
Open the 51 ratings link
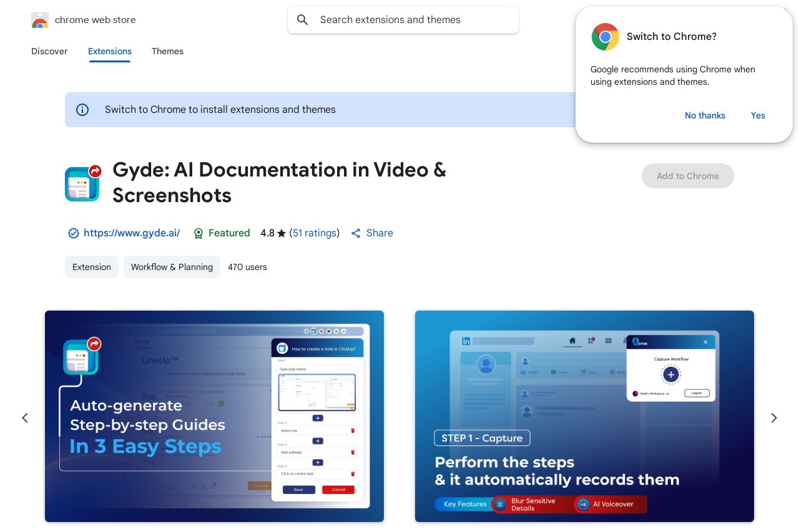[315, 233]
